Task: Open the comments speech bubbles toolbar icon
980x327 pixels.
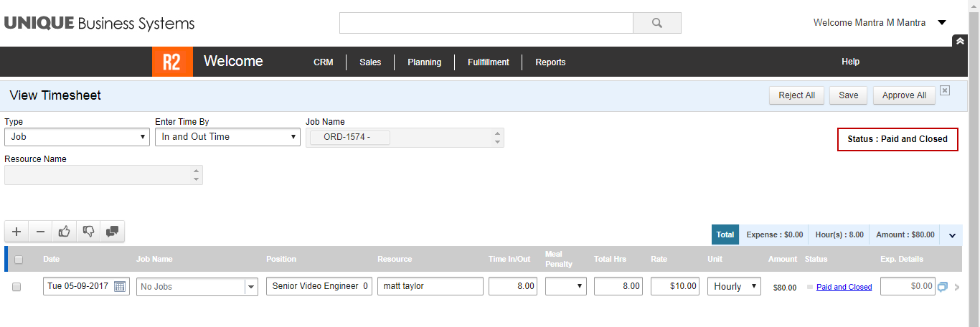Action: [113, 232]
